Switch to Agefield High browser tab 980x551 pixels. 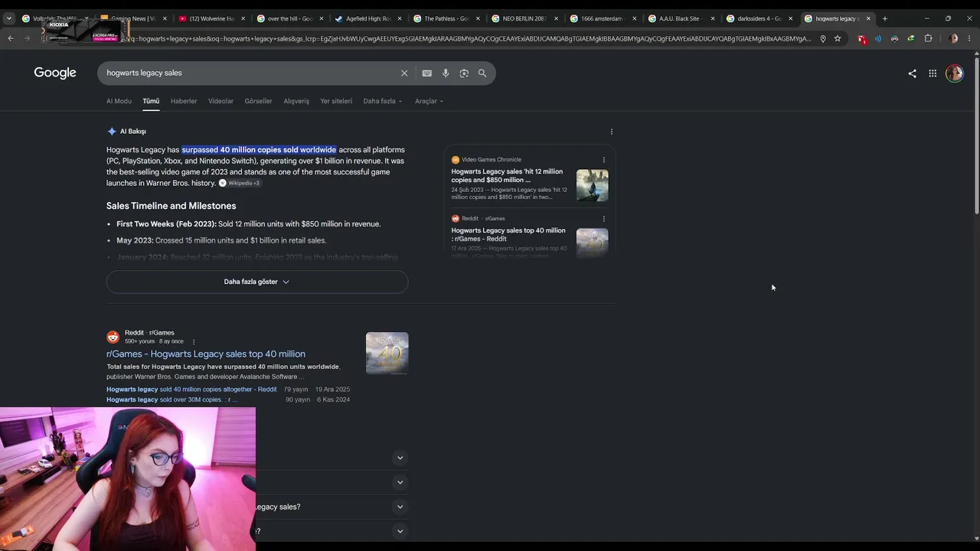point(368,18)
